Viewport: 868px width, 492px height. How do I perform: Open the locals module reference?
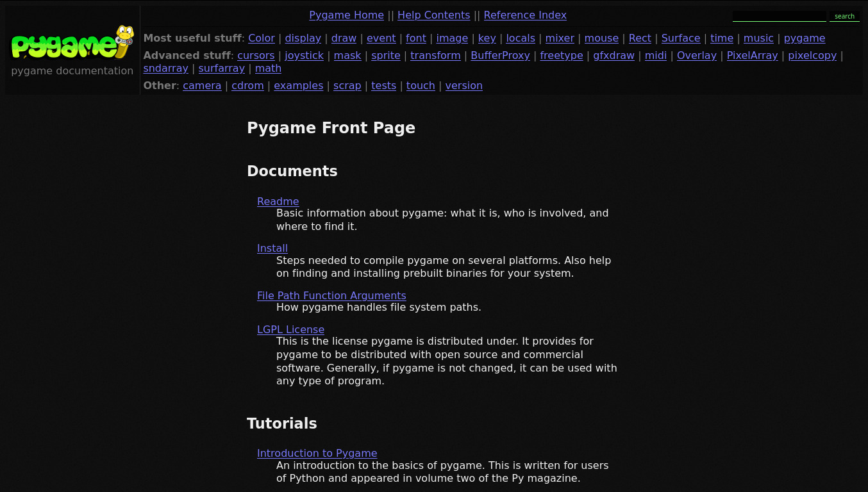click(x=521, y=38)
